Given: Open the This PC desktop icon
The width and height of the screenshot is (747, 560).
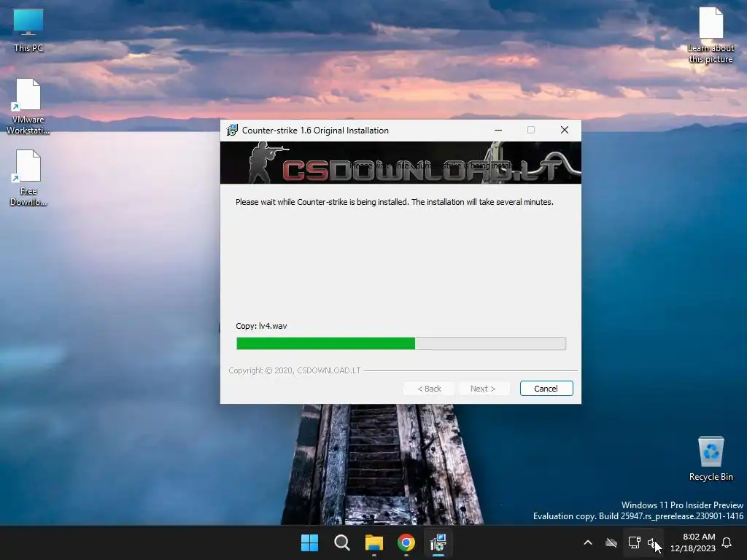Looking at the screenshot, I should tap(28, 31).
